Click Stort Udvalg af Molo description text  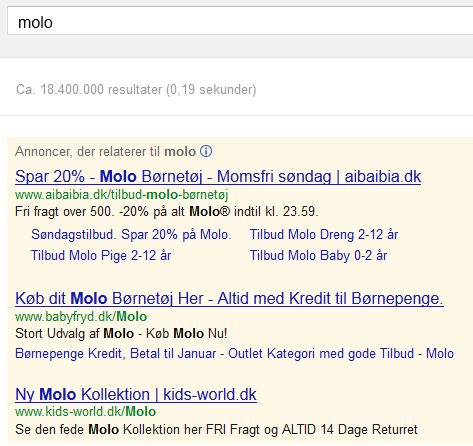121,334
